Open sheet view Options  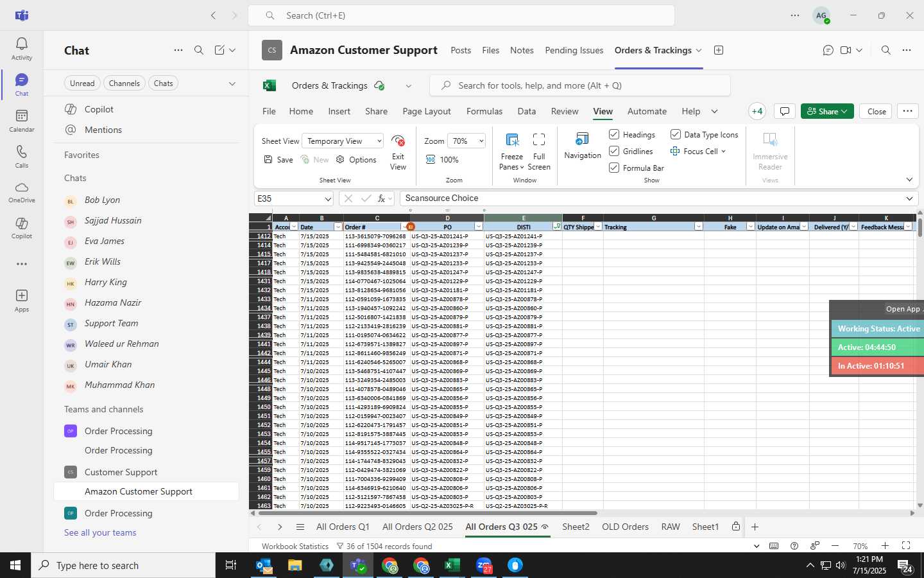(x=356, y=160)
